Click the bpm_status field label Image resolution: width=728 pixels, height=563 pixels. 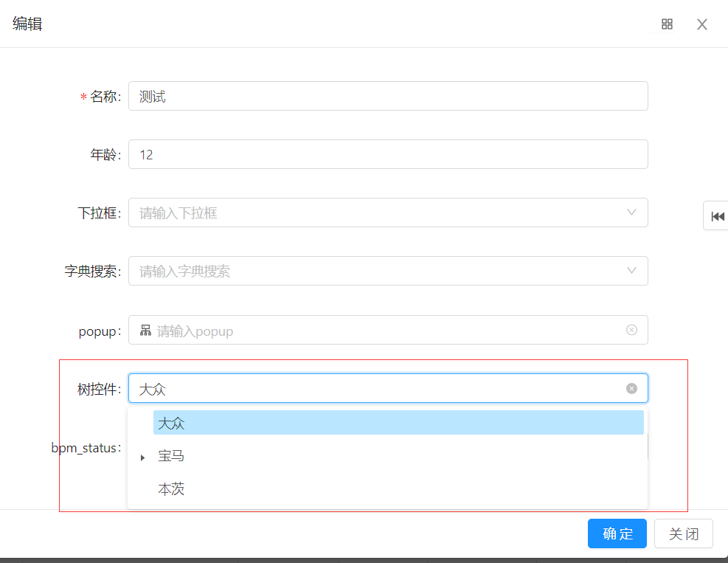86,448
